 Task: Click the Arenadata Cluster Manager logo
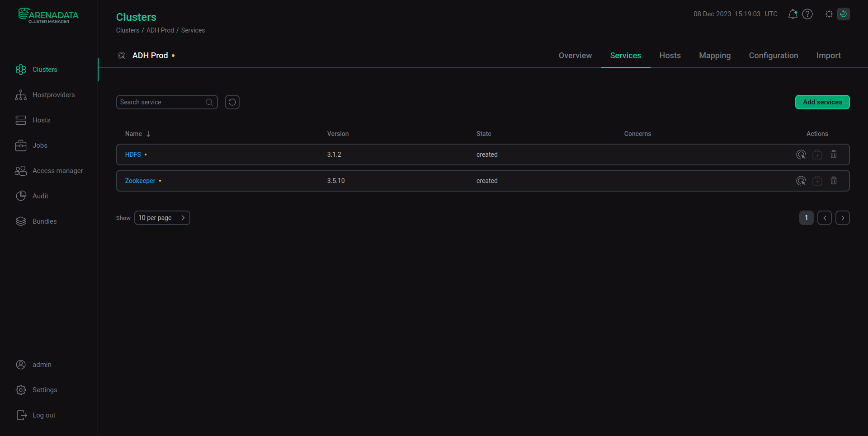pos(48,15)
